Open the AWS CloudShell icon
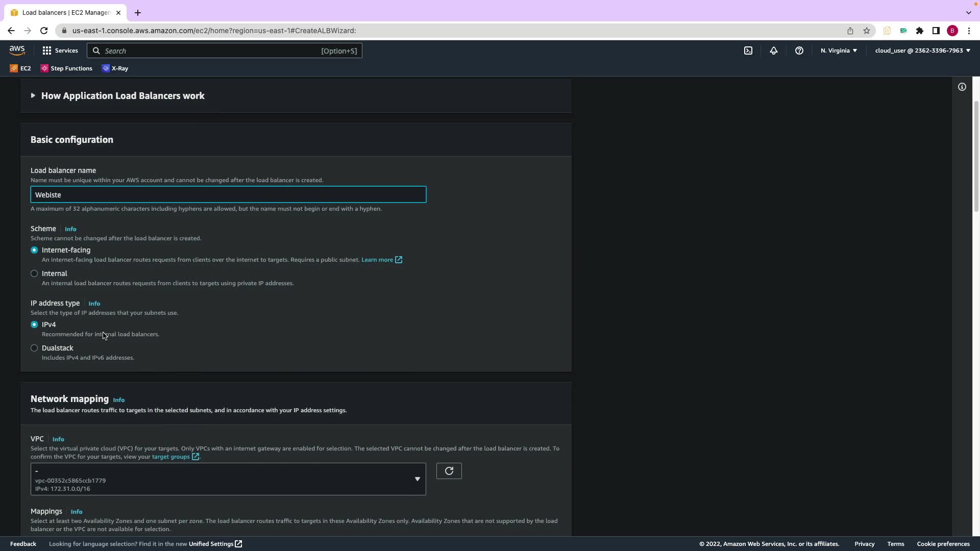The width and height of the screenshot is (980, 551). point(748,51)
